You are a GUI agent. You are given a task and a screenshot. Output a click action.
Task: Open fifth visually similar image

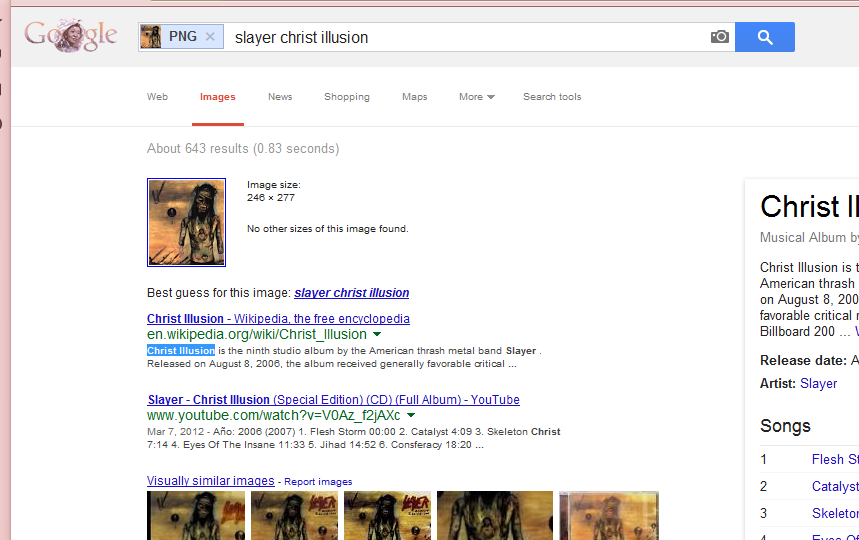609,515
